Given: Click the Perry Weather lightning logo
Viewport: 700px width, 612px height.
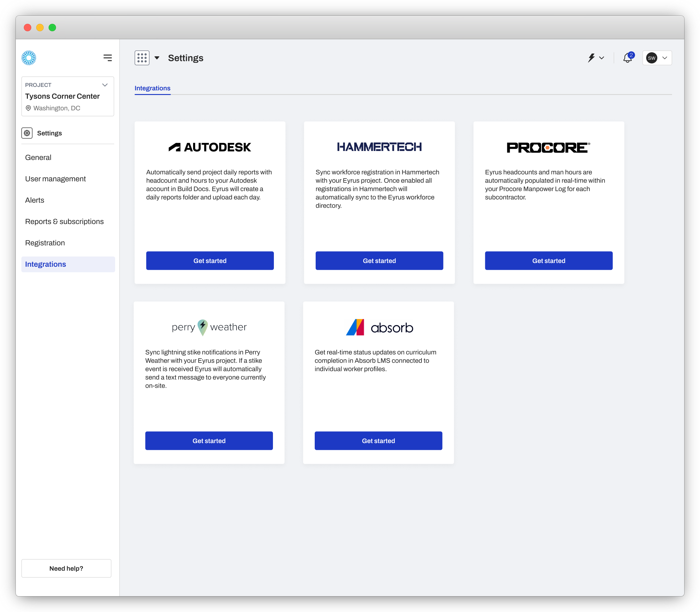Looking at the screenshot, I should pyautogui.click(x=202, y=327).
